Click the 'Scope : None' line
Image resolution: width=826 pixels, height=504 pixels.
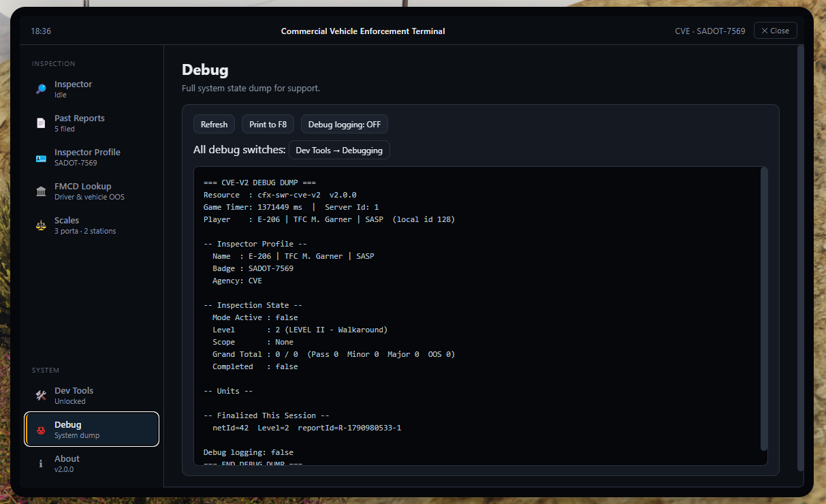[253, 342]
